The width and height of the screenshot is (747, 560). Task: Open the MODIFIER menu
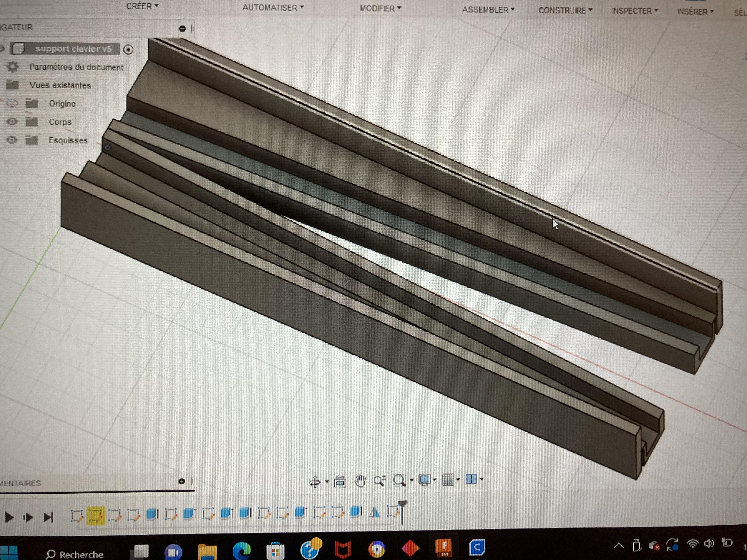380,9
